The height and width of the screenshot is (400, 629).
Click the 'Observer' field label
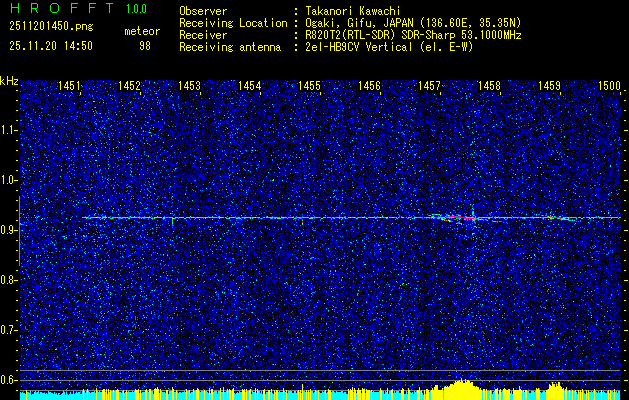[203, 11]
